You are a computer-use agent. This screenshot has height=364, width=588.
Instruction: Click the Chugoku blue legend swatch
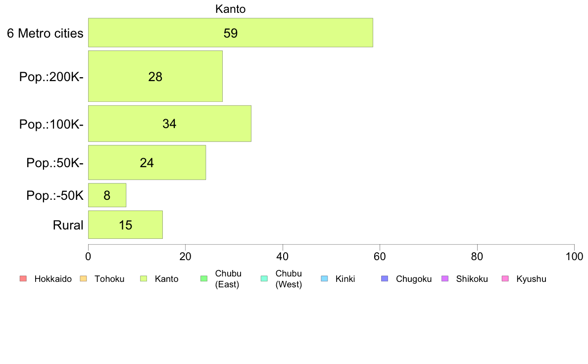point(385,278)
